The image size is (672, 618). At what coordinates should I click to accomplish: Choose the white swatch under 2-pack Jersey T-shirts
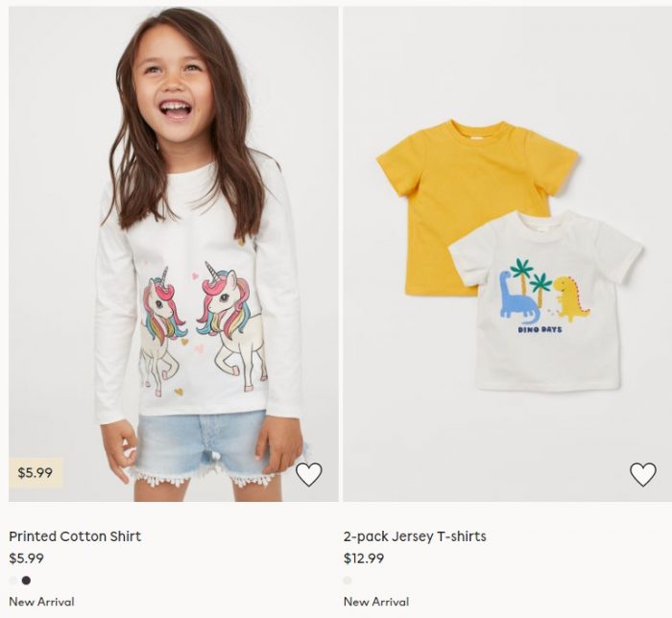[348, 581]
